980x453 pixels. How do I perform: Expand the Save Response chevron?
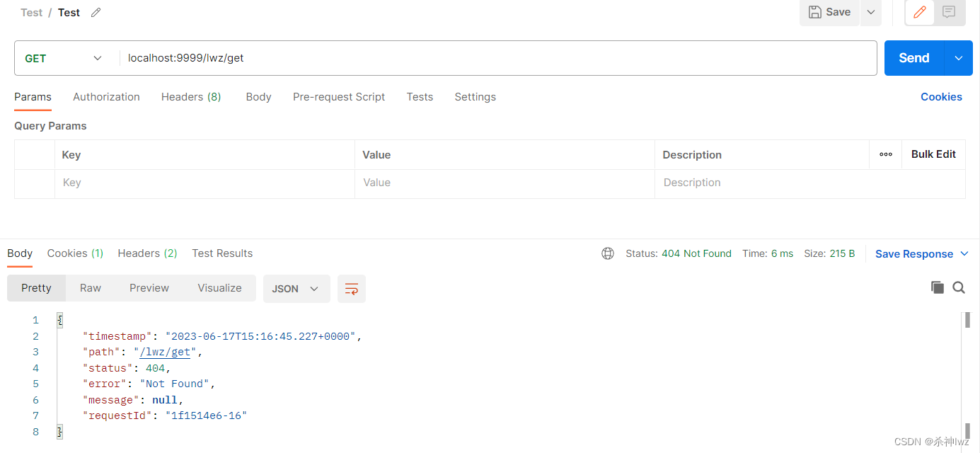[x=964, y=253]
